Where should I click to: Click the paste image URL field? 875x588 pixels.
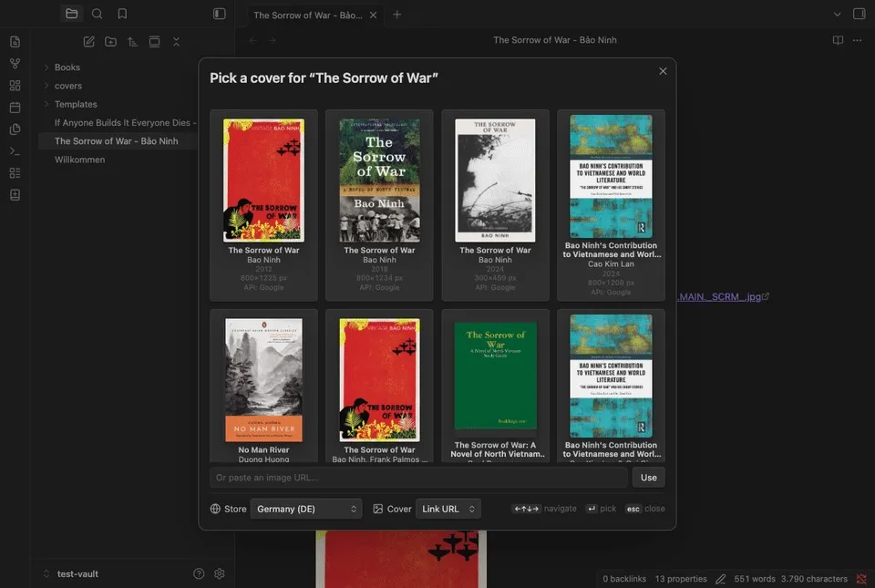tap(418, 478)
